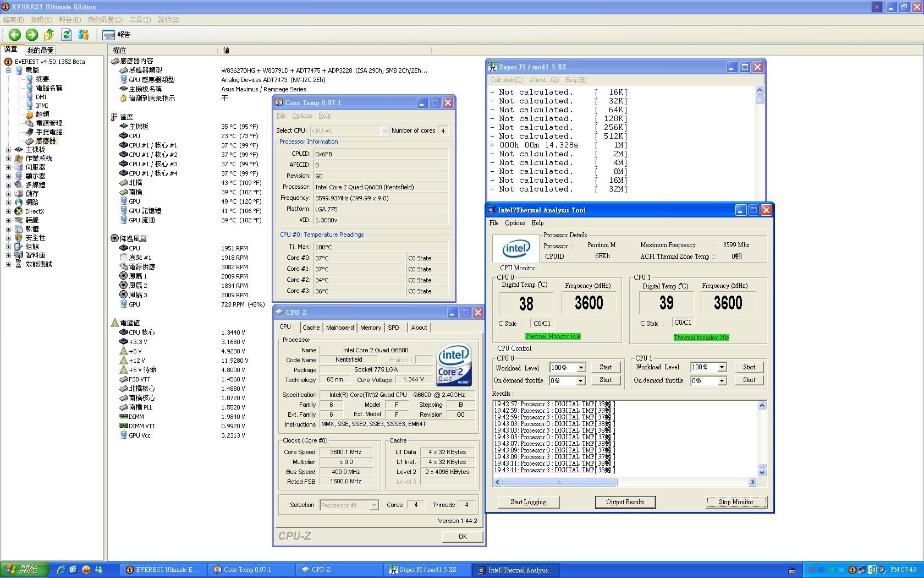Expand the 網路 tree node
The image size is (924, 578).
click(8, 203)
